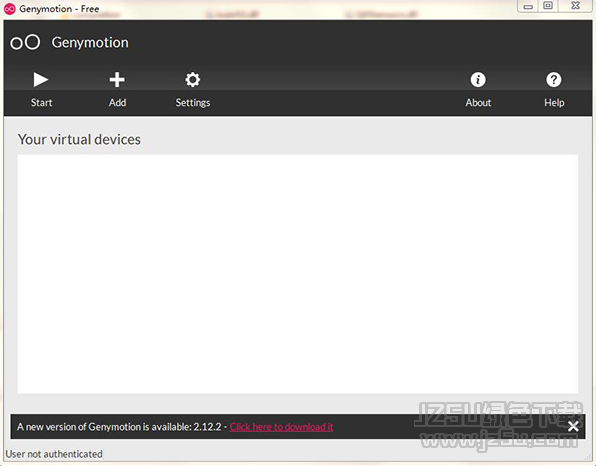The width and height of the screenshot is (596, 466).
Task: Close the Genymotion window
Action: pyautogui.click(x=575, y=6)
